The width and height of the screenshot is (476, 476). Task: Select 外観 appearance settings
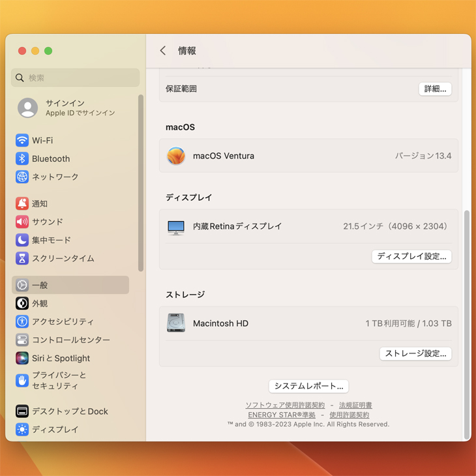(x=39, y=303)
